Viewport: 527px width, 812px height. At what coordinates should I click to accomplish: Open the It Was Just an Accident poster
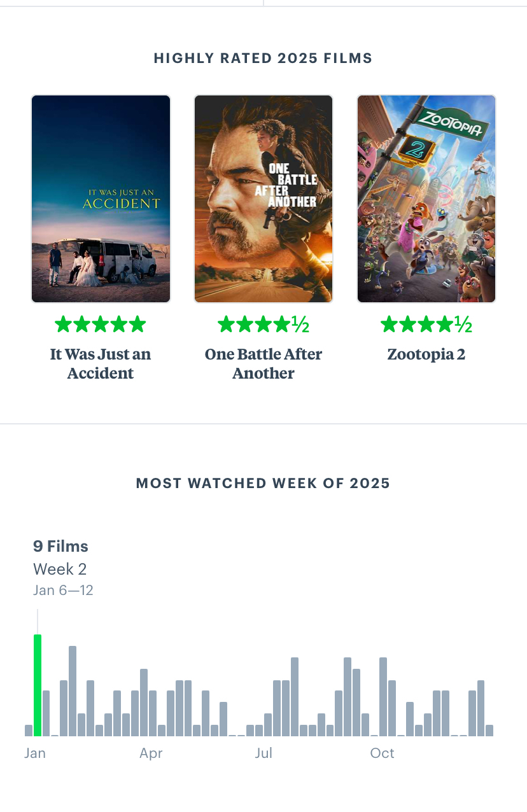click(101, 199)
